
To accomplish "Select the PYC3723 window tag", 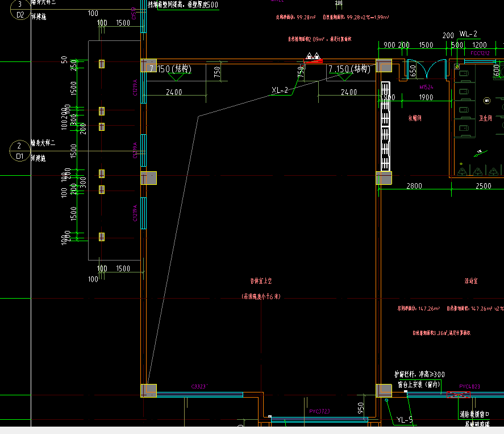I will [319, 411].
